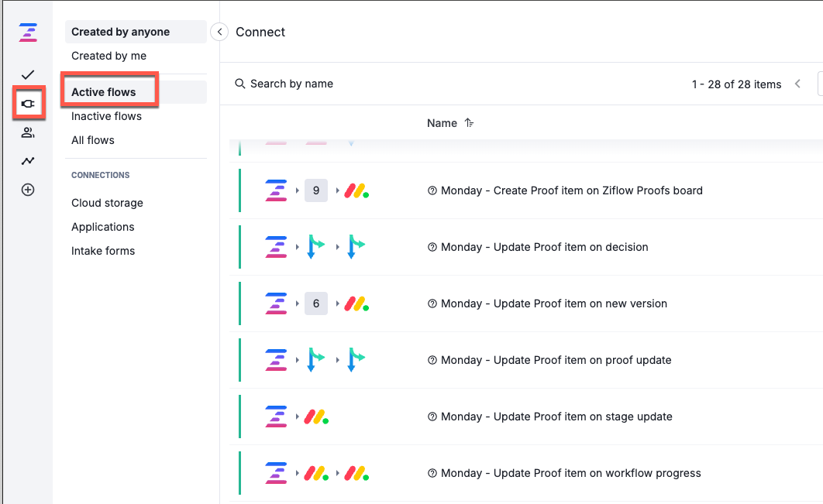This screenshot has width=823, height=504.
Task: Open Intake forms under Connections
Action: [103, 250]
